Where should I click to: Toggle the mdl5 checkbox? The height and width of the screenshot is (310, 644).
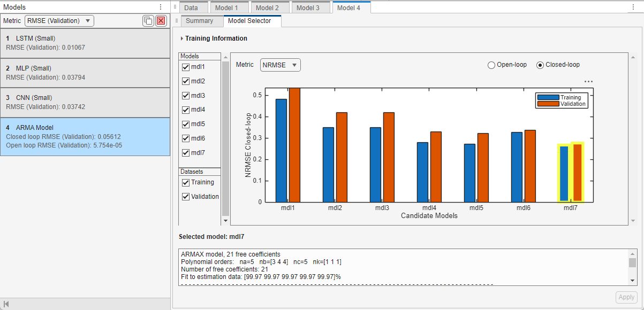click(186, 124)
